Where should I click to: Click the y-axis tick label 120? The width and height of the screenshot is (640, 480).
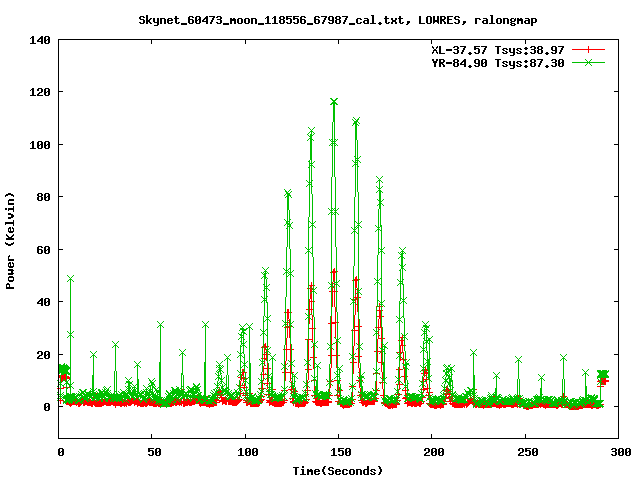tap(40, 92)
